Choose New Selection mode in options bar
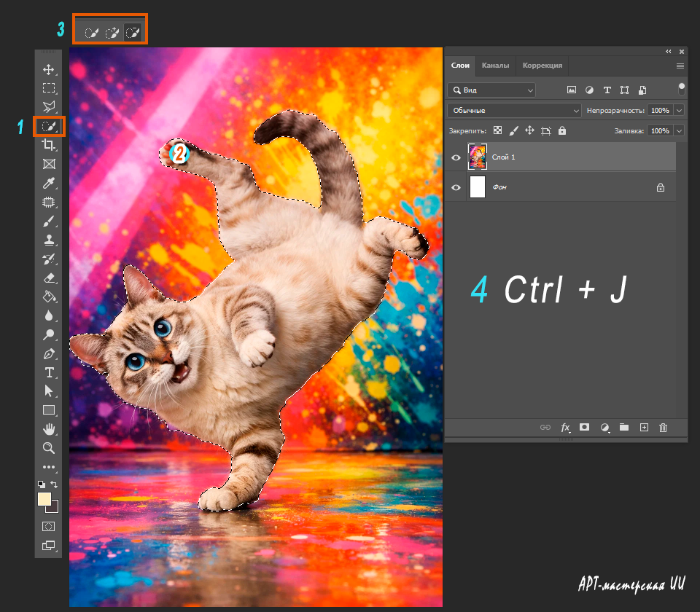 click(91, 33)
